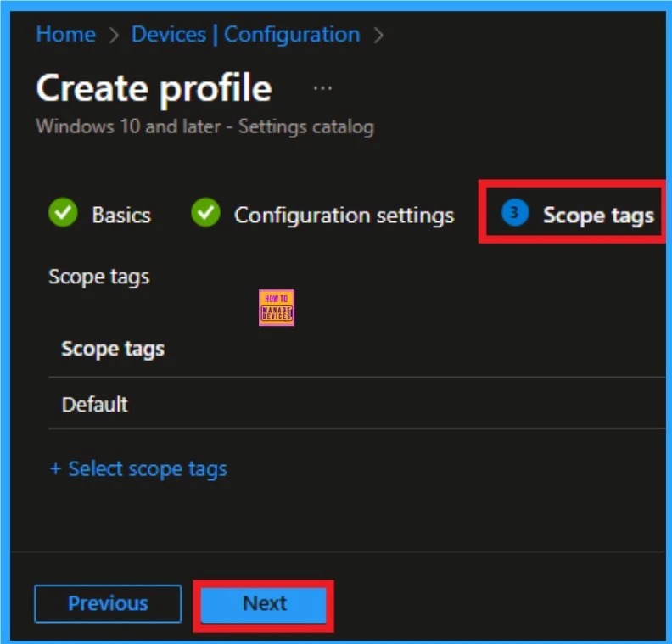672x644 pixels.
Task: Click the blue step 3 circle icon
Action: click(x=514, y=212)
